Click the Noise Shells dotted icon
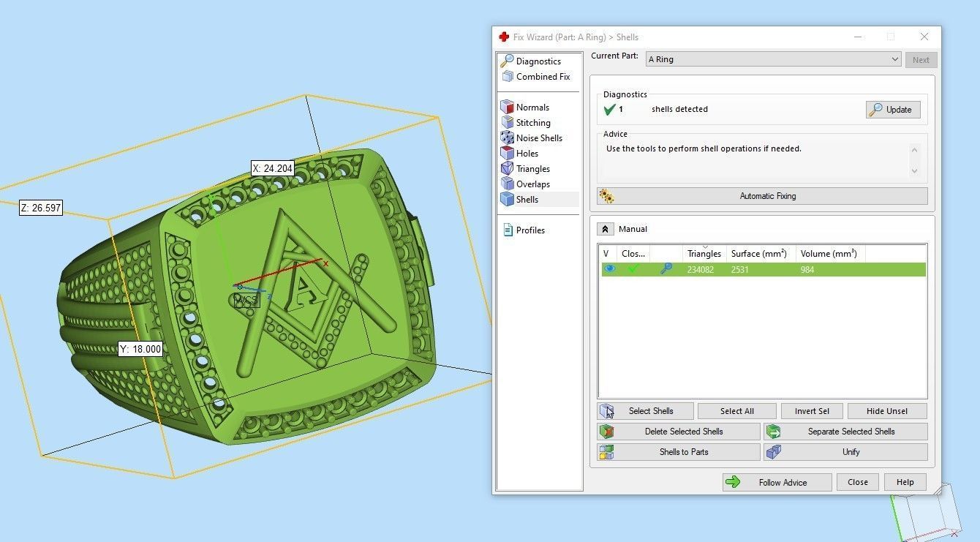This screenshot has height=542, width=980. click(507, 138)
